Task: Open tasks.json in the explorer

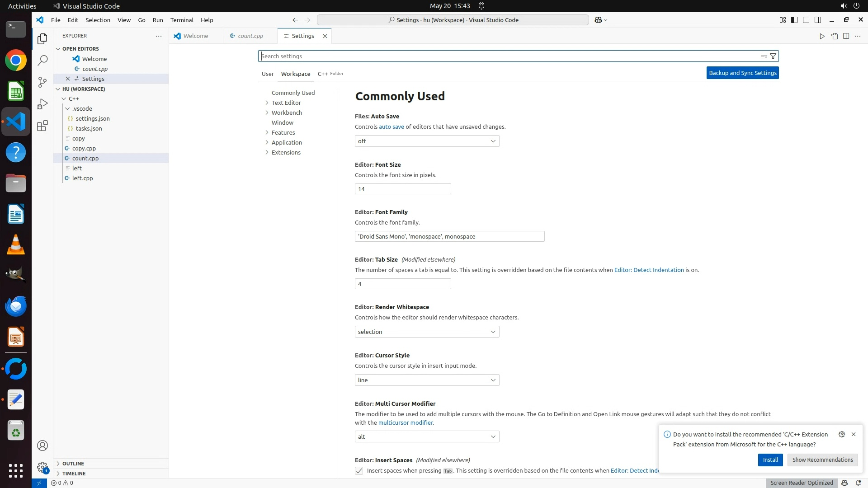Action: [x=89, y=128]
